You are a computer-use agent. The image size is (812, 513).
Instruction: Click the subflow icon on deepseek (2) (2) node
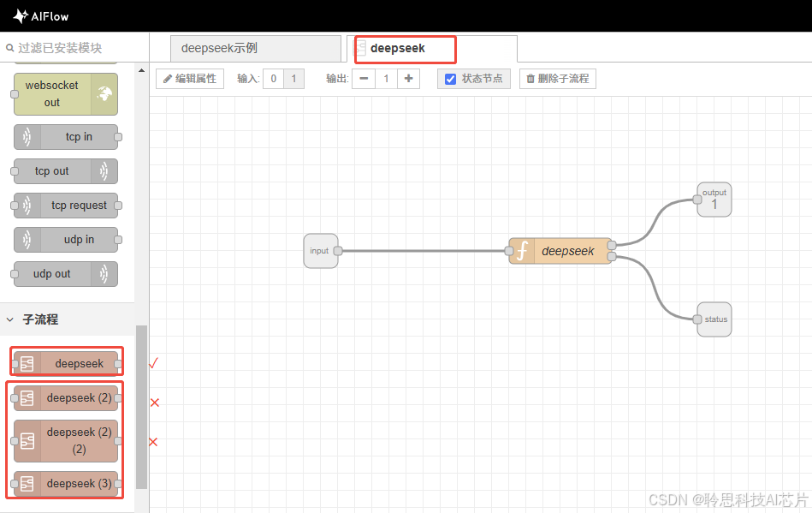27,441
